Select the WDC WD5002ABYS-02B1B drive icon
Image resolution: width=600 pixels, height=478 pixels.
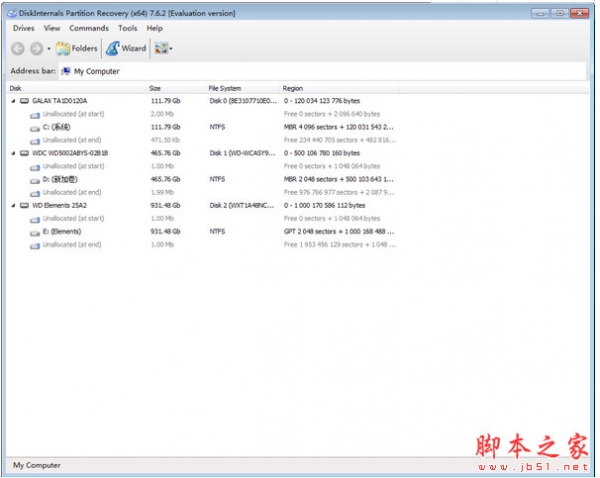coord(24,153)
